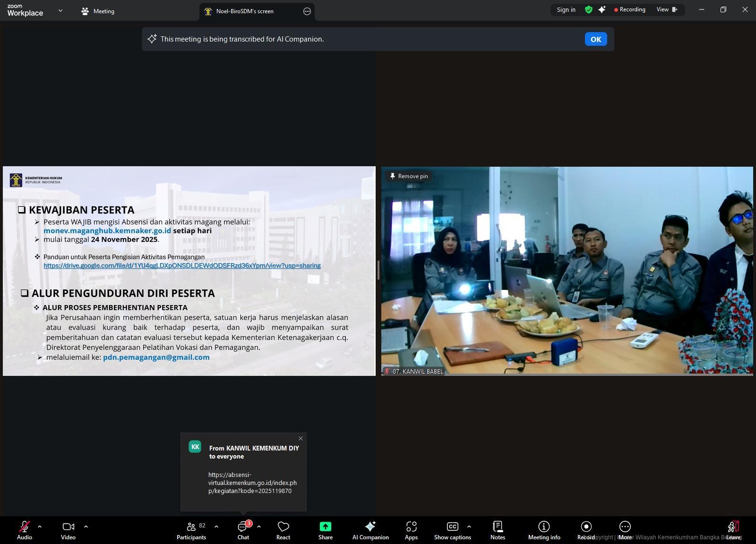Expand video options chevron next to Video
Viewport: 756px width, 544px height.
tap(86, 526)
